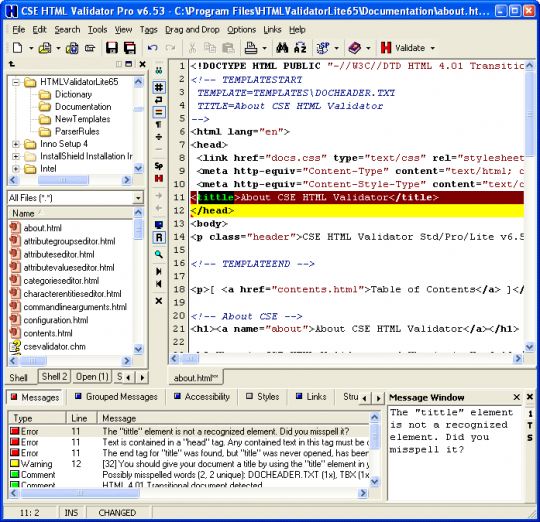
Task: Click the Print icon
Action: pos(251,48)
